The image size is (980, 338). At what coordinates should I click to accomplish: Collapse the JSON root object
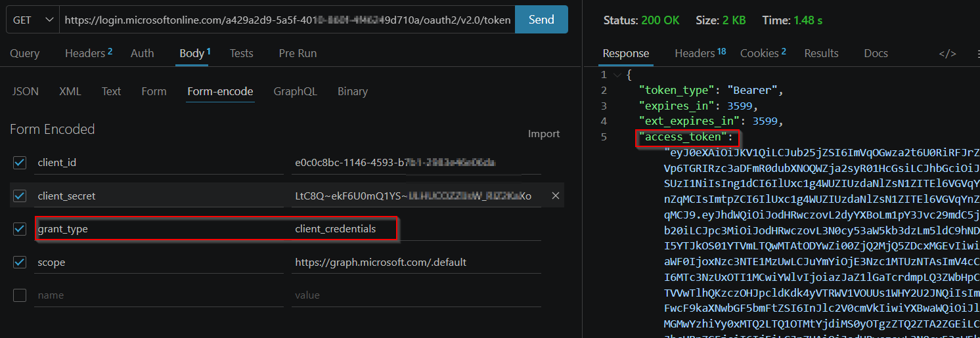pos(617,75)
